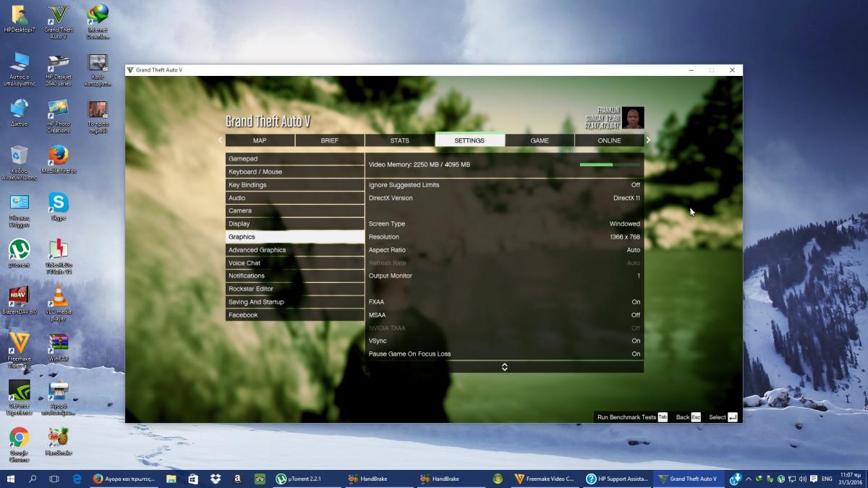The image size is (868, 488).
Task: Open Rockstar Editor settings
Action: click(x=294, y=289)
